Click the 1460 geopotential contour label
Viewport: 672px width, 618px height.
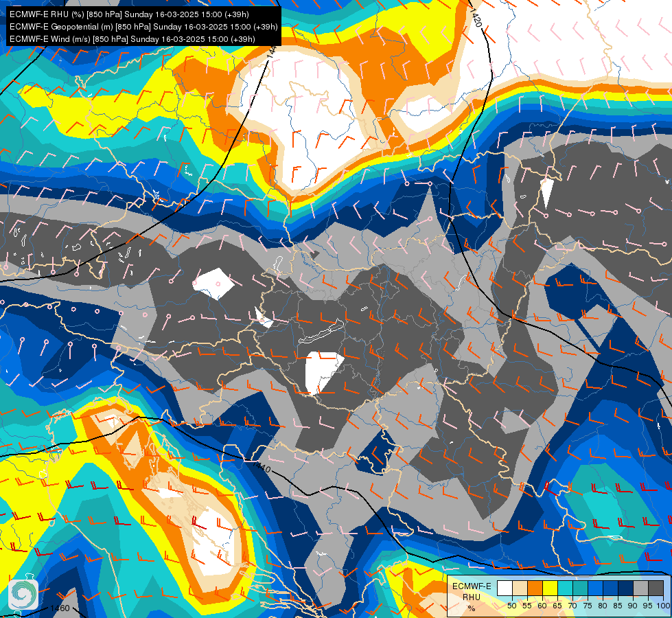click(x=60, y=608)
